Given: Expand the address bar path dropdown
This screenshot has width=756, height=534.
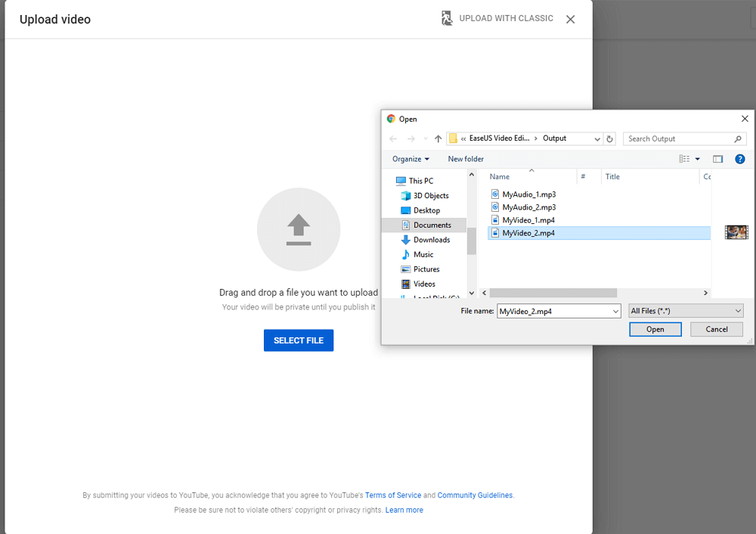Looking at the screenshot, I should tap(597, 139).
